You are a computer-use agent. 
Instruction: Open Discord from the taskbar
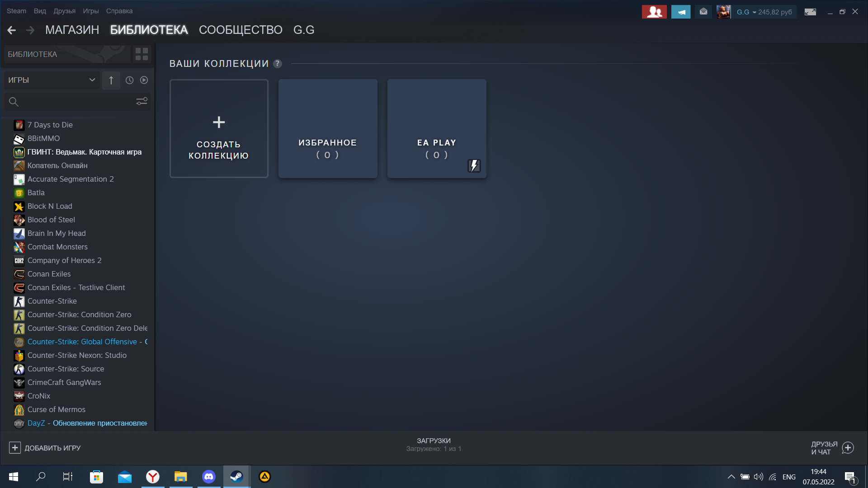(208, 477)
